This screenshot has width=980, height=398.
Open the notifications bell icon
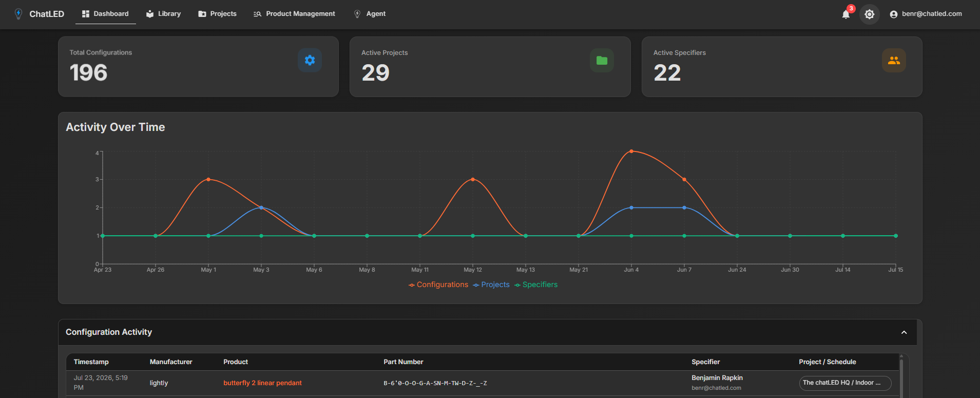[846, 14]
